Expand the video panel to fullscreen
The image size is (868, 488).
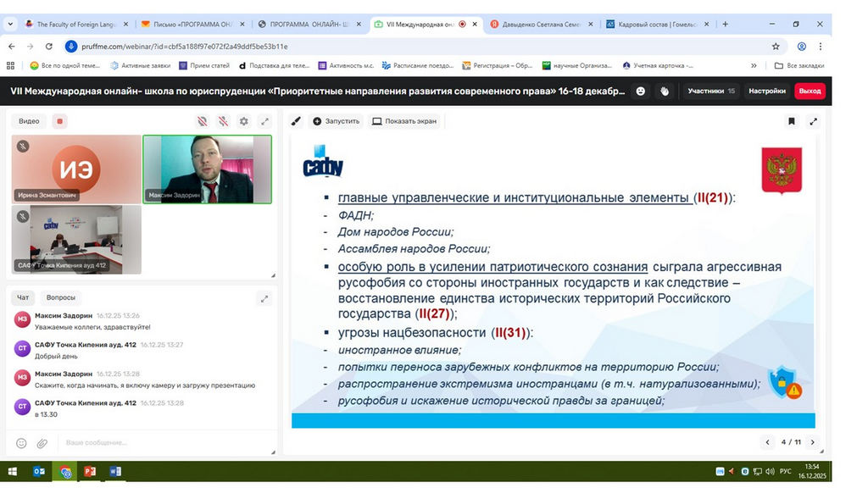264,121
